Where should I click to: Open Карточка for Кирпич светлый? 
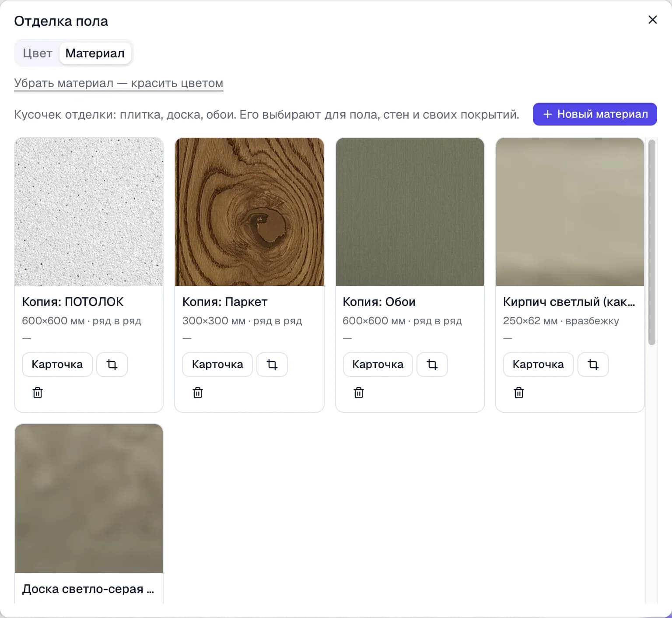(538, 365)
